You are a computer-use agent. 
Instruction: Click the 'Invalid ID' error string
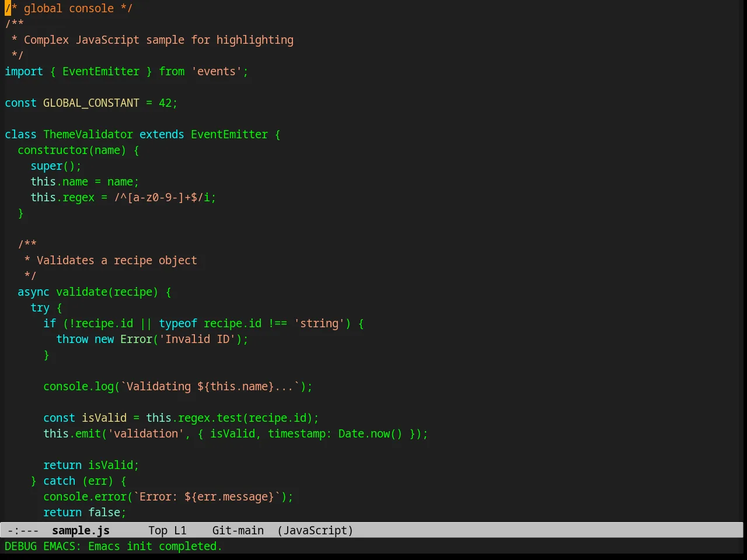click(197, 339)
